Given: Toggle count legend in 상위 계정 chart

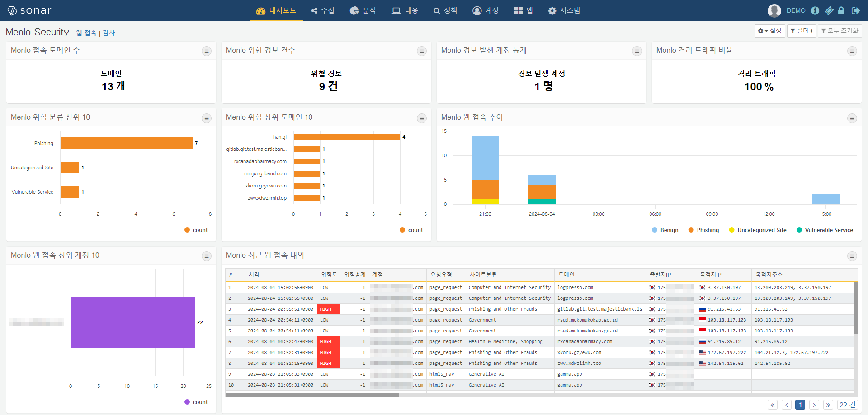Looking at the screenshot, I should click(x=196, y=402).
